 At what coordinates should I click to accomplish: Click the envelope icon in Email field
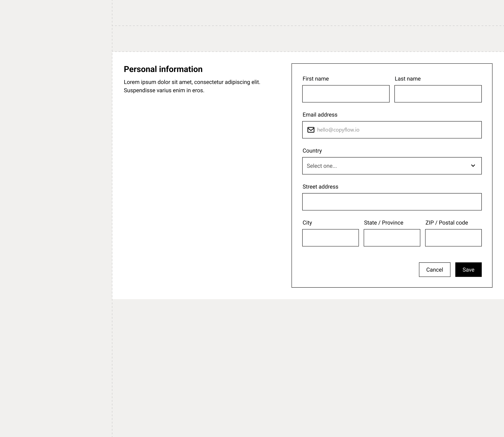tap(311, 130)
